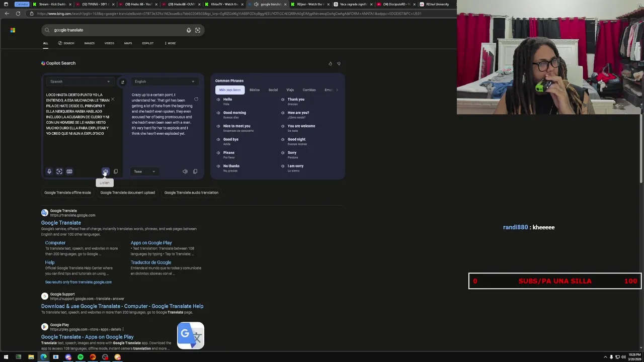Switch to the MAPS tab

coord(128,43)
